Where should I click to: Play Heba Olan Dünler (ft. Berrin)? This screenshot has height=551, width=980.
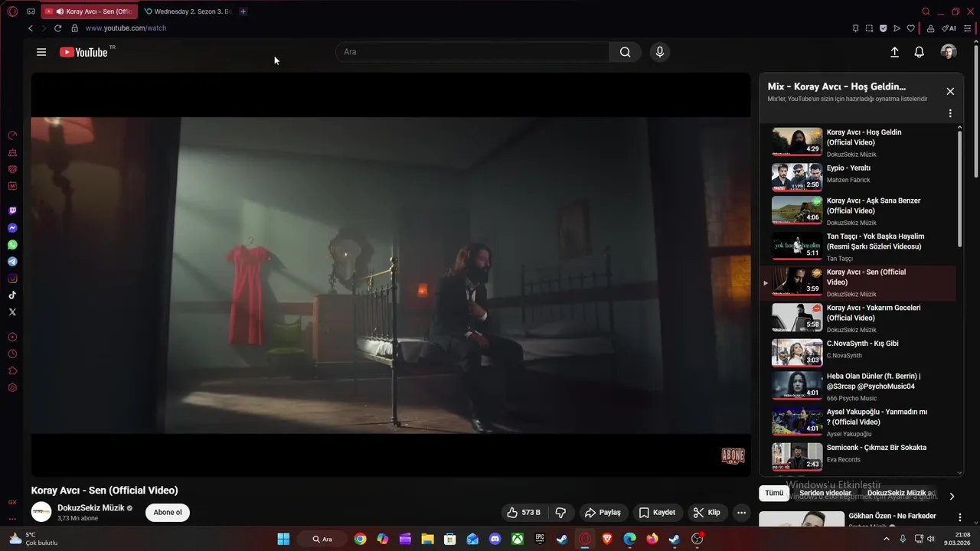pyautogui.click(x=857, y=386)
